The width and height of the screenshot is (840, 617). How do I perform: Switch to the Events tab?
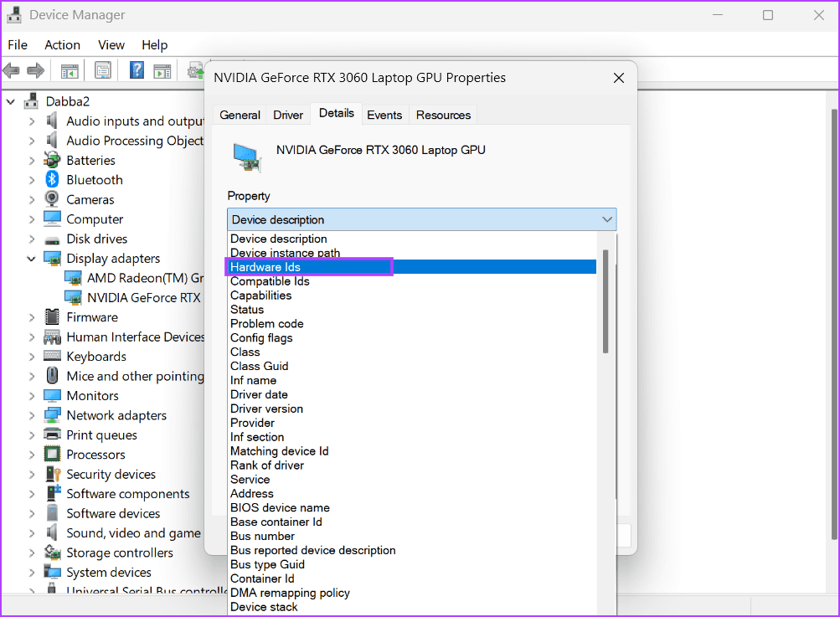384,115
